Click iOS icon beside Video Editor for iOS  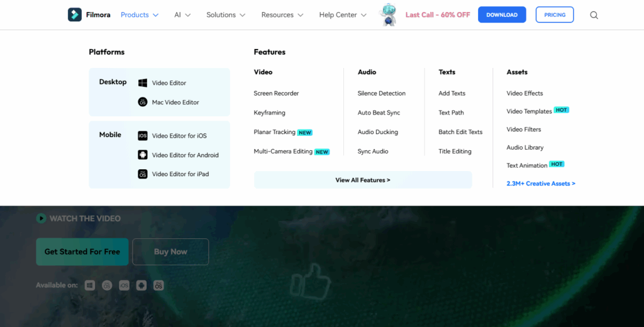(x=143, y=136)
